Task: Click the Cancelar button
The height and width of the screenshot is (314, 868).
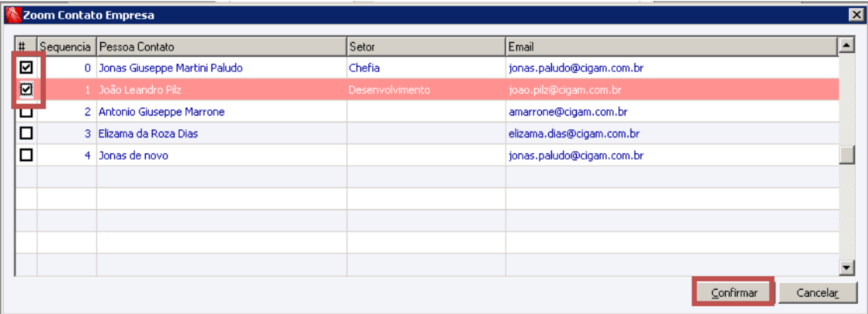Action: tap(818, 293)
